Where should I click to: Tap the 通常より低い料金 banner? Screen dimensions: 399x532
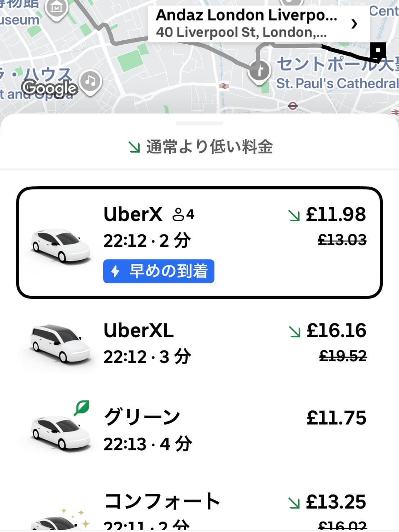tap(200, 147)
